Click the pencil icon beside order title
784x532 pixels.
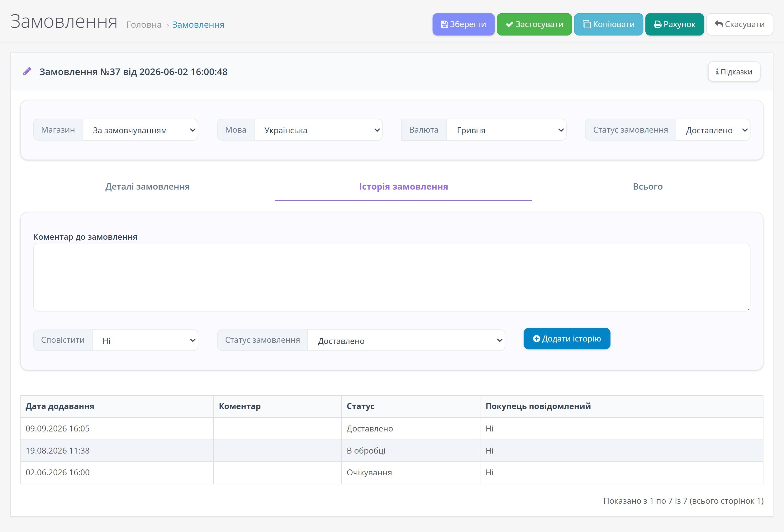[x=27, y=72]
